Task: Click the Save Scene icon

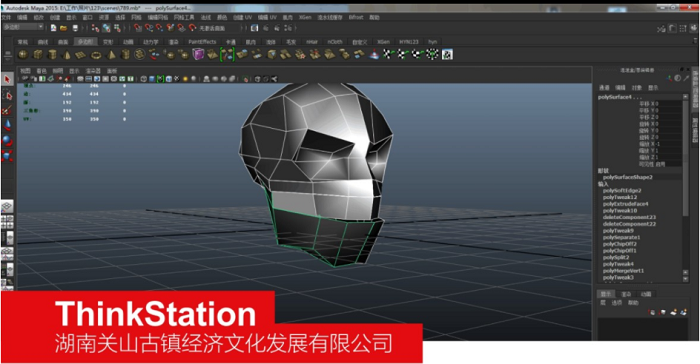Action: click(x=75, y=28)
